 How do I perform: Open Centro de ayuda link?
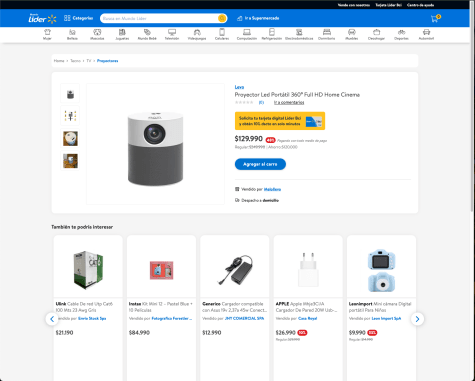point(420,5)
